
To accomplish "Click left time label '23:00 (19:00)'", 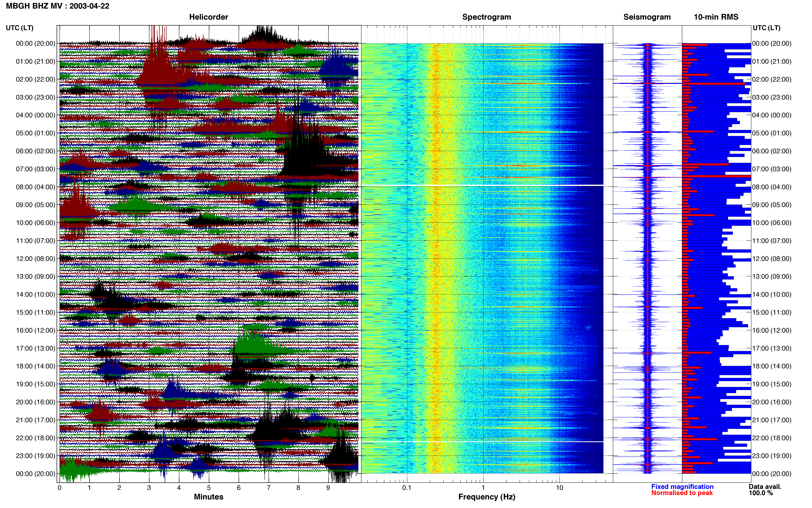I will point(36,456).
